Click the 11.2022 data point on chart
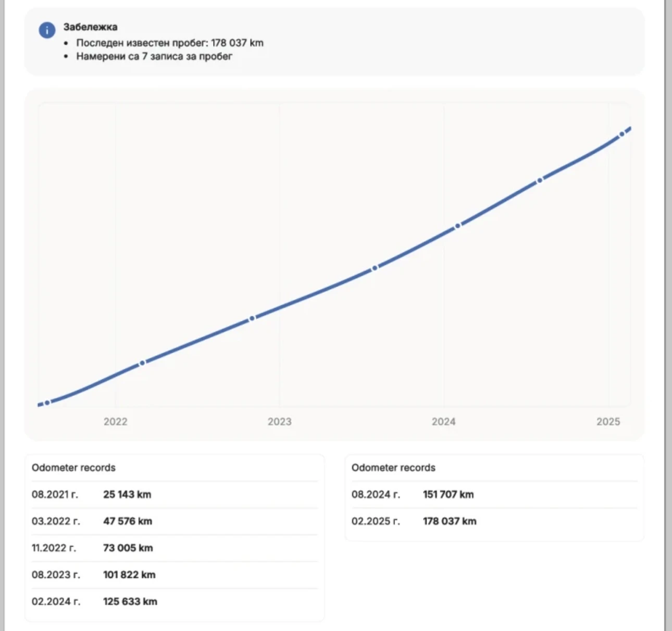 [x=252, y=318]
